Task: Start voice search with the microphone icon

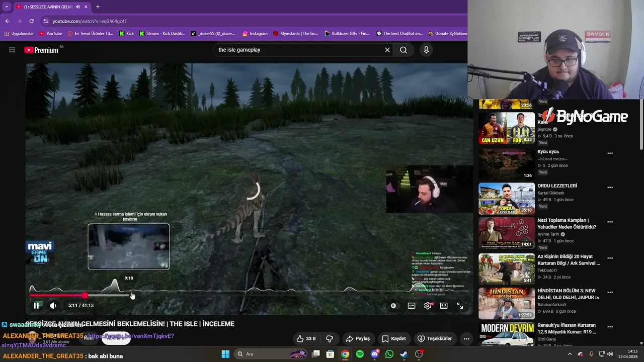Action: [x=426, y=50]
